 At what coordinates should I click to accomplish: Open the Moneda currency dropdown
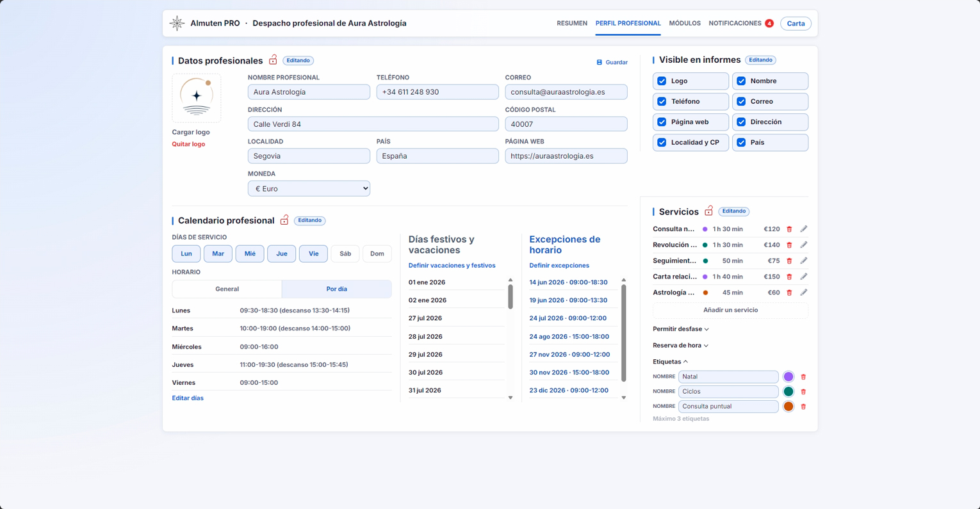click(x=309, y=188)
